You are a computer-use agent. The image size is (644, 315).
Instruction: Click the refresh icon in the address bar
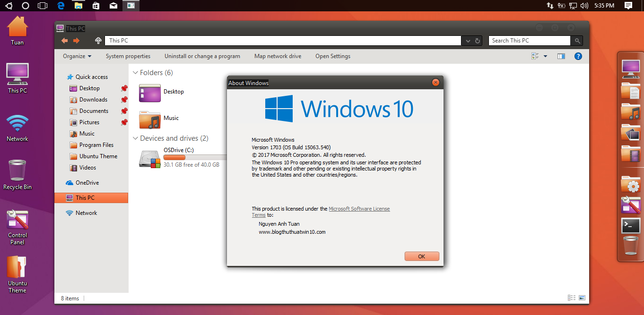[x=477, y=40]
